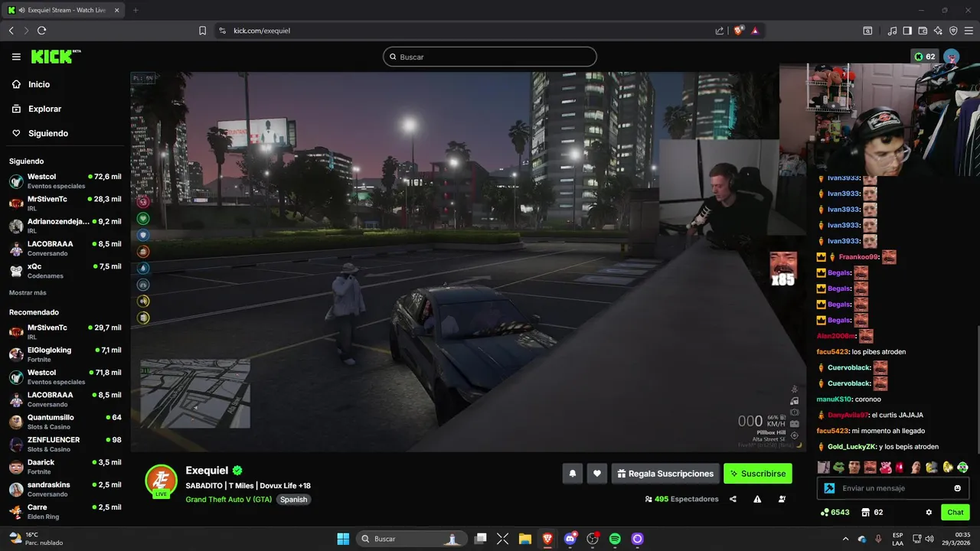Open Quantumsillo recommended channel
The image size is (980, 551).
tap(64, 422)
